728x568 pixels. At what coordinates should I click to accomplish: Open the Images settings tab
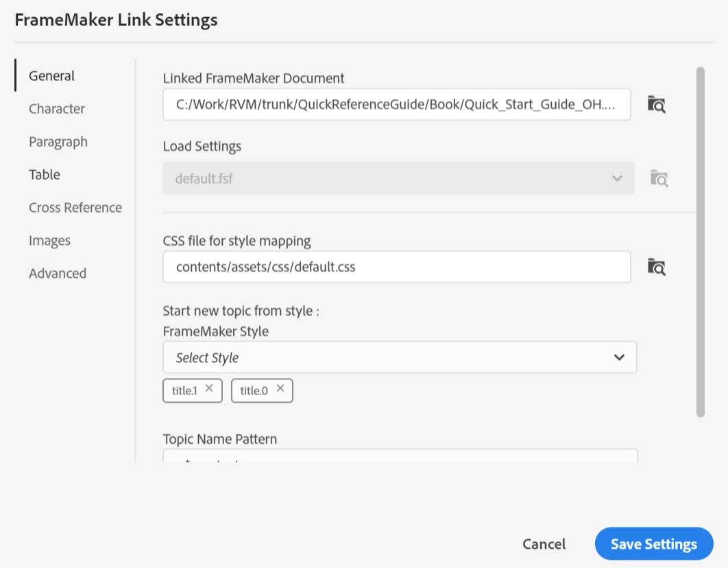pos(49,241)
